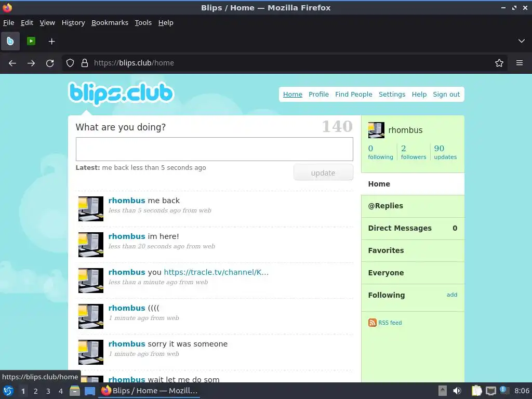Viewport: 532px width, 399px height.
Task: Open the Everyone timeline
Action: 413,273
